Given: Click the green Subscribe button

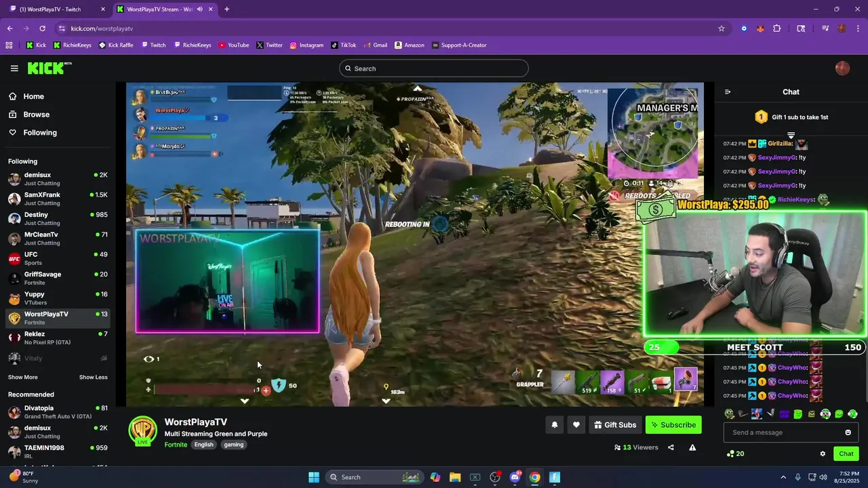Looking at the screenshot, I should (x=673, y=425).
